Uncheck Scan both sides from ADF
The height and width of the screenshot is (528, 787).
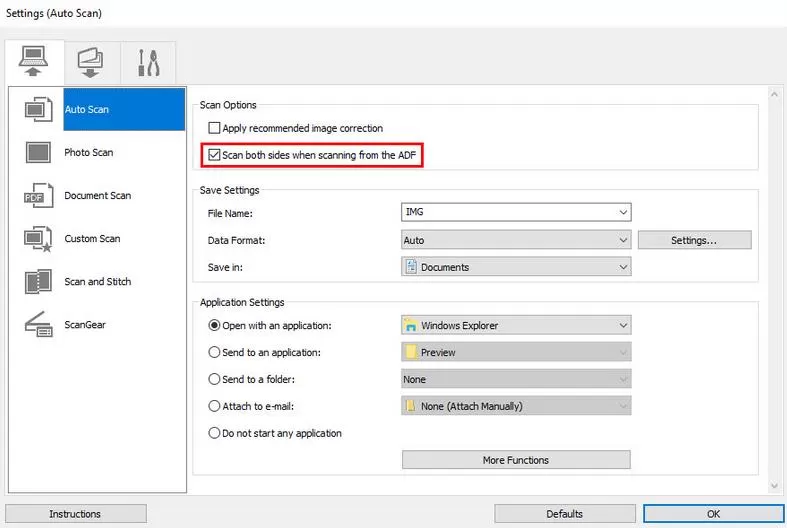click(214, 155)
